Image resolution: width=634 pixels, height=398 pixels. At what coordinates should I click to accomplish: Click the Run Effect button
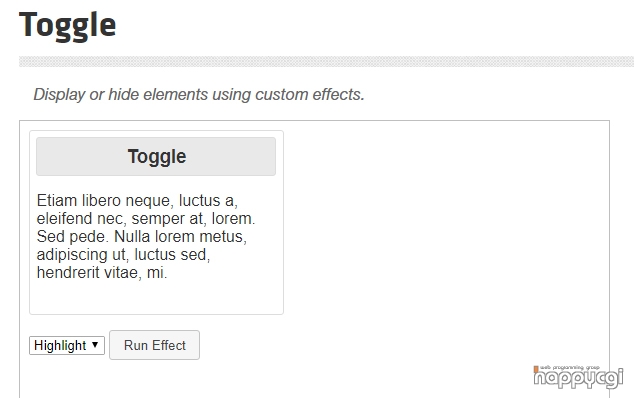coord(154,345)
